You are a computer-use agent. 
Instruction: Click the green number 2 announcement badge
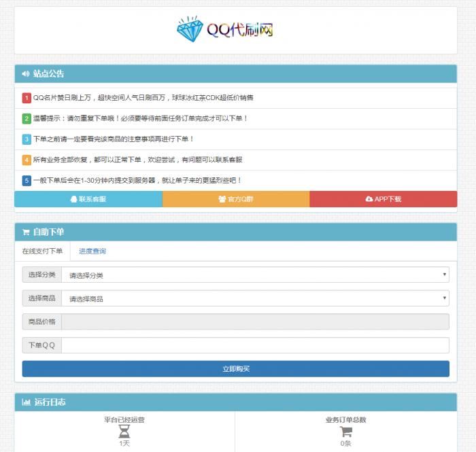(27, 118)
